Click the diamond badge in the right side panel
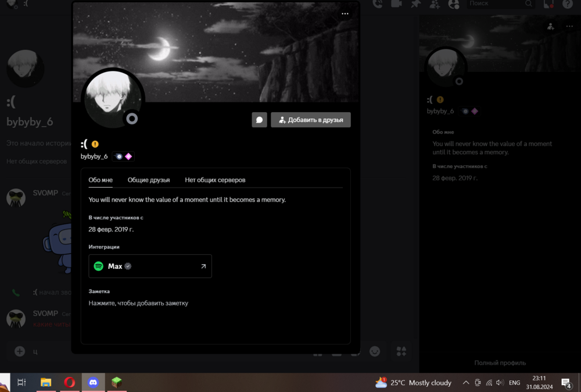The height and width of the screenshot is (392, 581). [x=475, y=111]
